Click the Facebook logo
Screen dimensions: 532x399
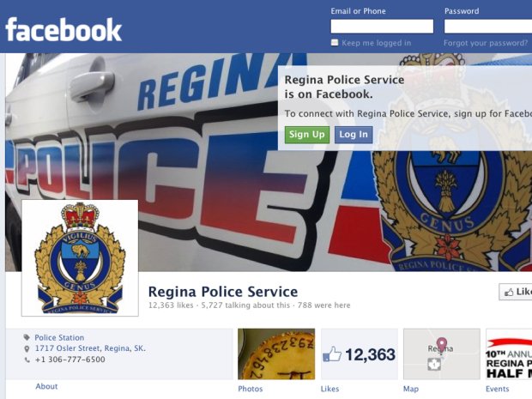tap(63, 30)
